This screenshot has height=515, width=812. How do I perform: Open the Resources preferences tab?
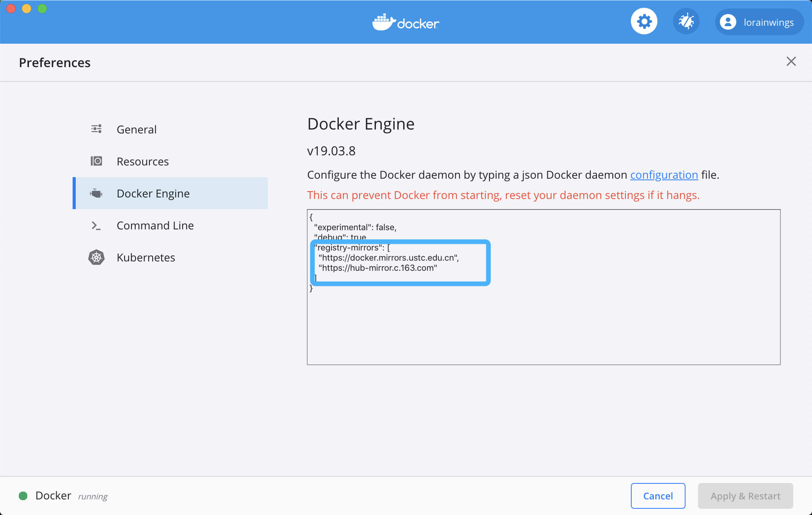click(170, 161)
